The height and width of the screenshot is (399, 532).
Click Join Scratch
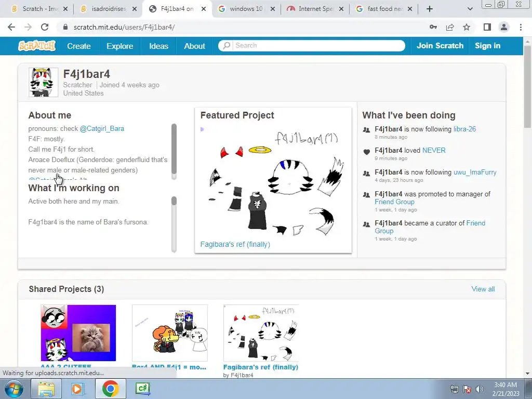(440, 46)
